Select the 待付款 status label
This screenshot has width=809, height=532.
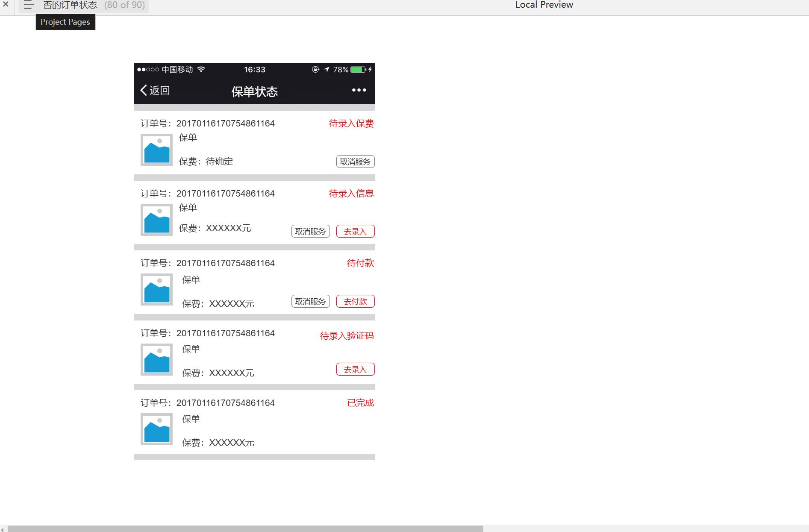[x=360, y=263]
